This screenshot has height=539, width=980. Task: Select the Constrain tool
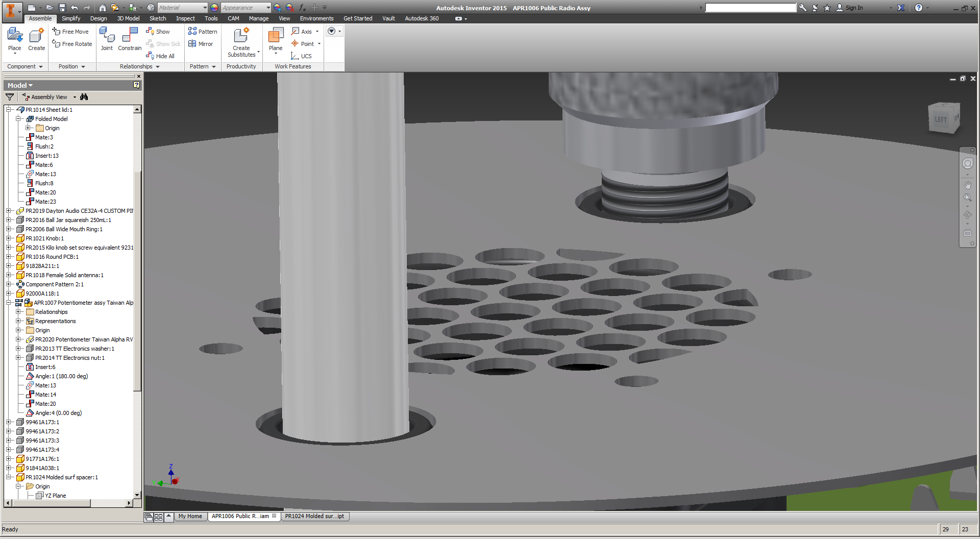(130, 40)
